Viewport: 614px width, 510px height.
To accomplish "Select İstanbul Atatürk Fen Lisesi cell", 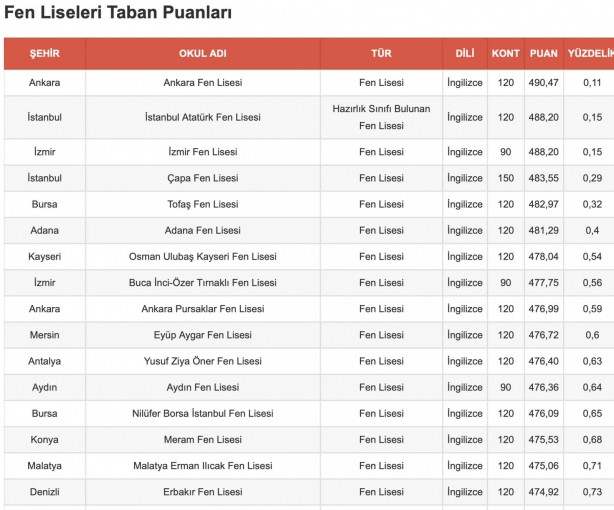I will (x=202, y=117).
